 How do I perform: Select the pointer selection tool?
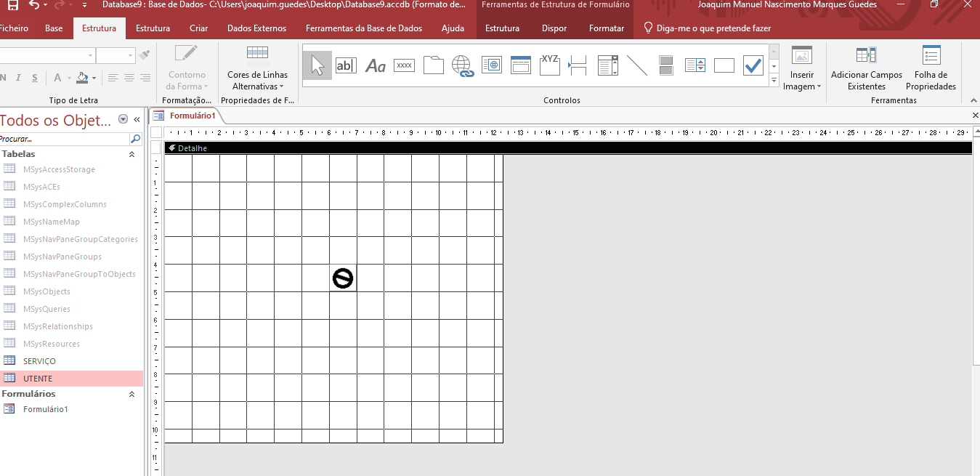[x=317, y=65]
